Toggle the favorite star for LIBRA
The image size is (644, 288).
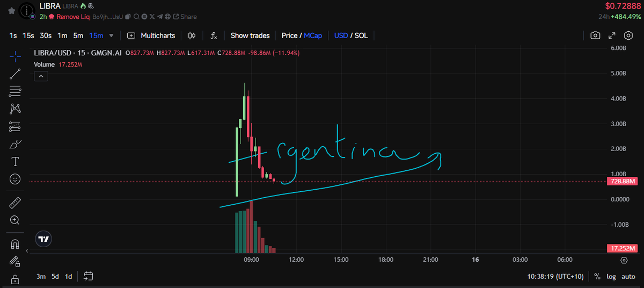click(12, 11)
